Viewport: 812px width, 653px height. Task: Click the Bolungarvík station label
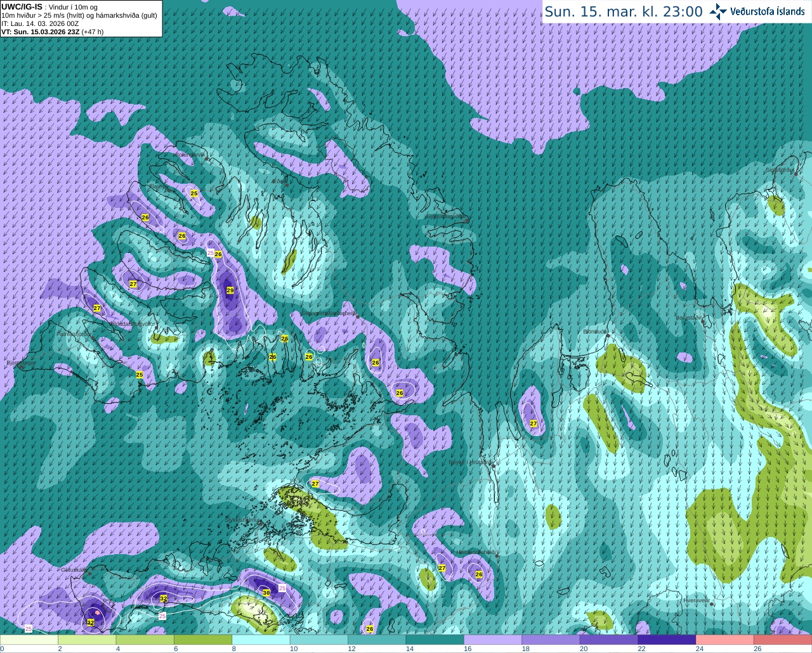pos(190,154)
